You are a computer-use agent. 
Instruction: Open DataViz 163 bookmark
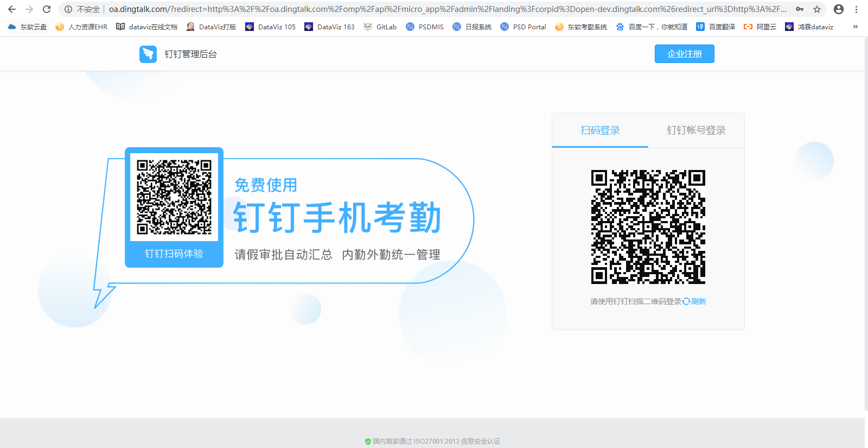pos(330,27)
